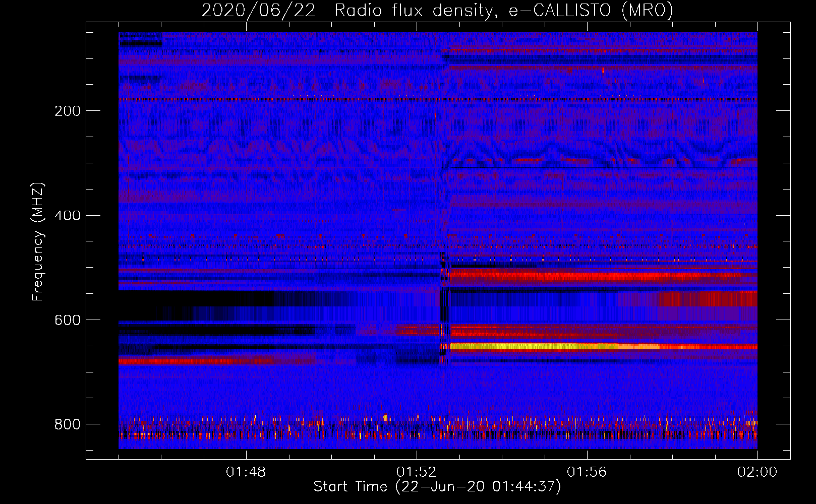Click the 01:48 time tick label
This screenshot has width=816, height=504.
pyautogui.click(x=246, y=472)
